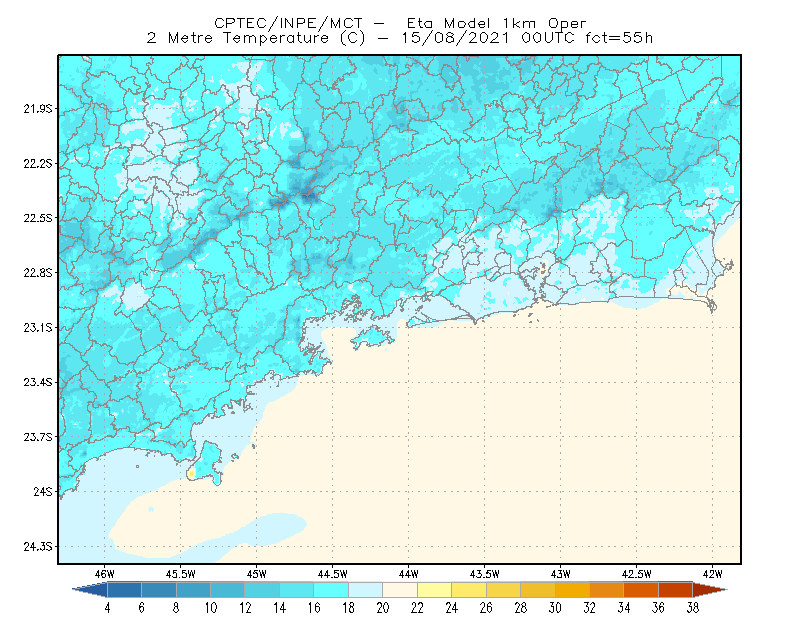Image resolution: width=800 pixels, height=618 pixels.
Task: Click the legend value '14'
Action: (x=280, y=608)
